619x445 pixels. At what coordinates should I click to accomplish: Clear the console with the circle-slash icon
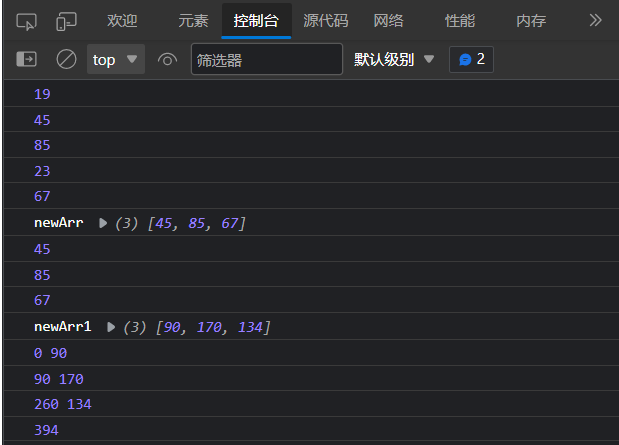[66, 60]
